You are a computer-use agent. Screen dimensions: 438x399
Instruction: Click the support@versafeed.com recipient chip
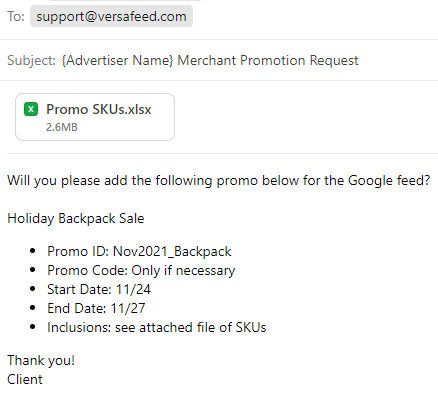111,16
